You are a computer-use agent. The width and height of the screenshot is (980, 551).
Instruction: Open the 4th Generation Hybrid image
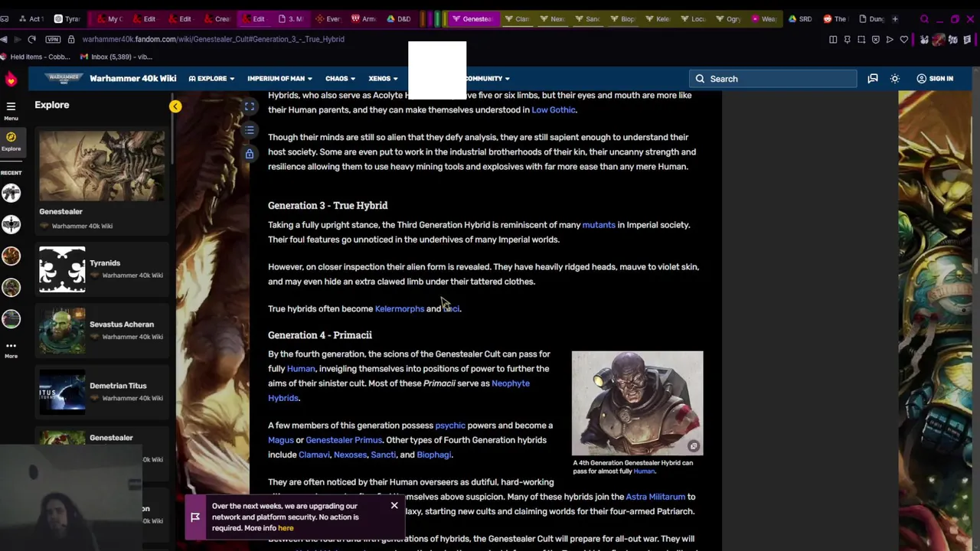click(x=637, y=403)
